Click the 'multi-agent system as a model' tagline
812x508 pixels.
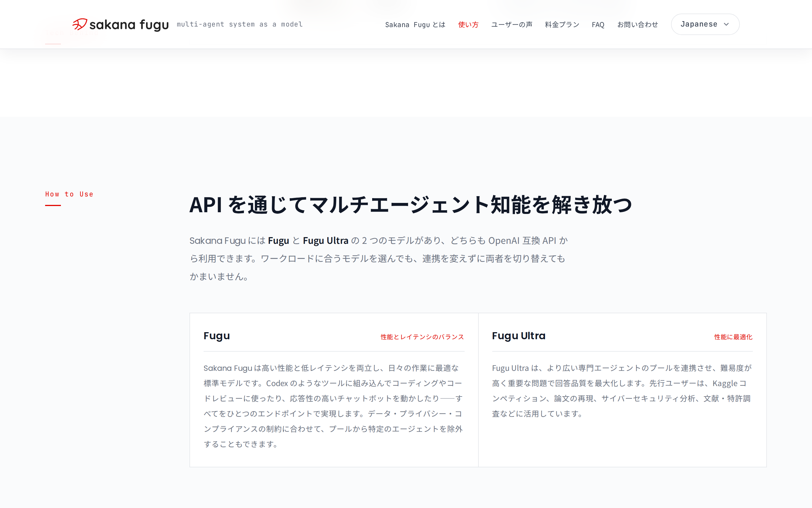[240, 24]
